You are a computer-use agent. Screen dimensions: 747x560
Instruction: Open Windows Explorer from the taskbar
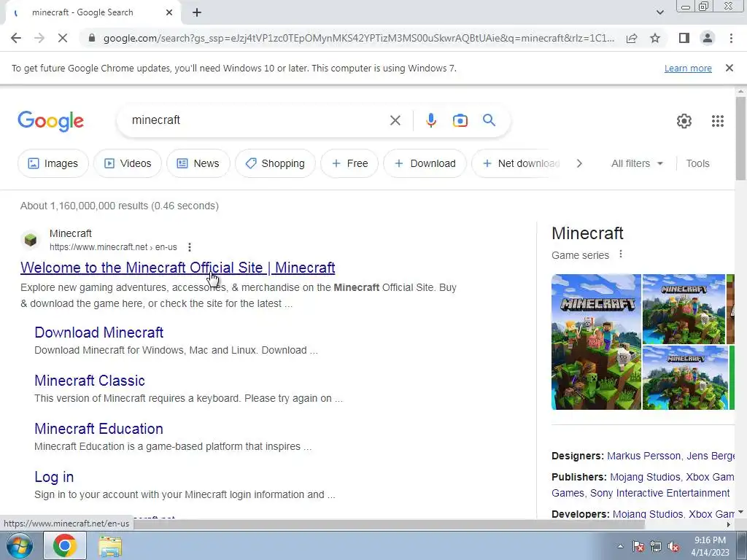[110, 546]
